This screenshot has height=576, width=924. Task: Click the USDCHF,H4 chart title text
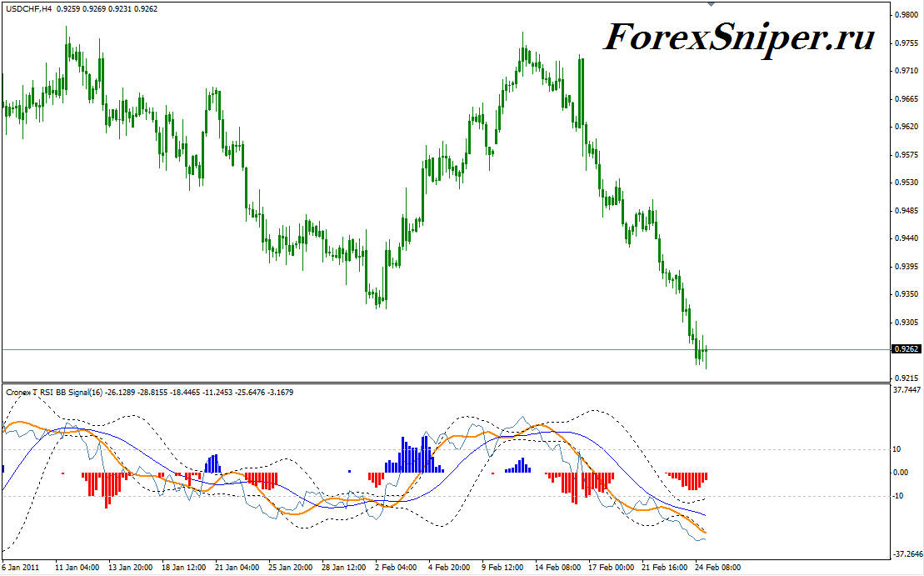coord(28,9)
